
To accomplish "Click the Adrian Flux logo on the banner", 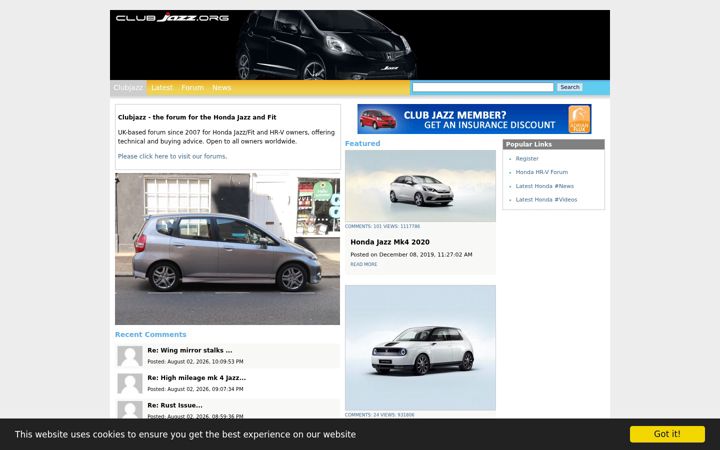I will point(579,119).
